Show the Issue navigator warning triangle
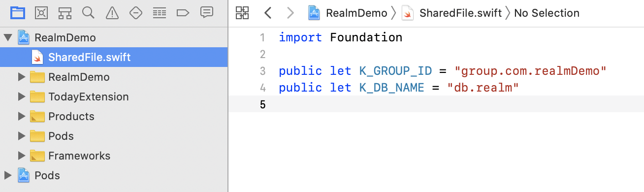This screenshot has height=192, width=644. tap(112, 13)
